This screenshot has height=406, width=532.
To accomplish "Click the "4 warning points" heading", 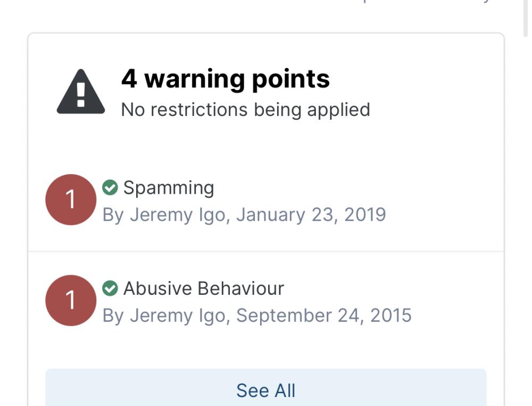I will 226,79.
